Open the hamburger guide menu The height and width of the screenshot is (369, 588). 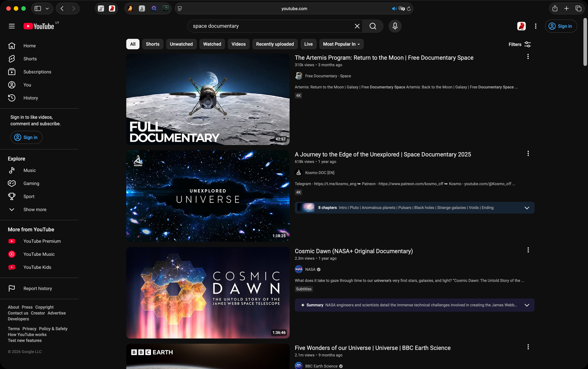pyautogui.click(x=12, y=26)
